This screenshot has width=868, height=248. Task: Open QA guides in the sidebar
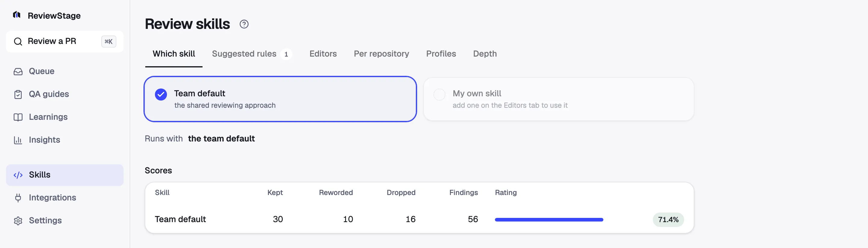[65, 94]
